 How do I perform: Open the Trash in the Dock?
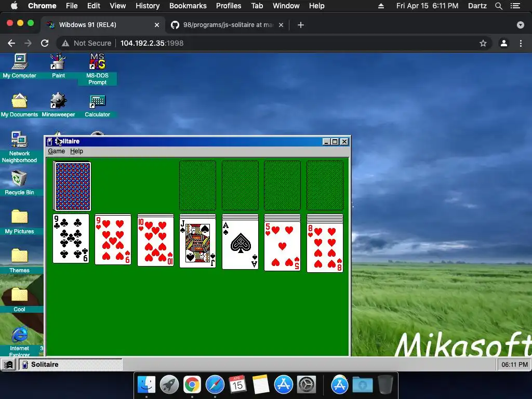(x=385, y=385)
